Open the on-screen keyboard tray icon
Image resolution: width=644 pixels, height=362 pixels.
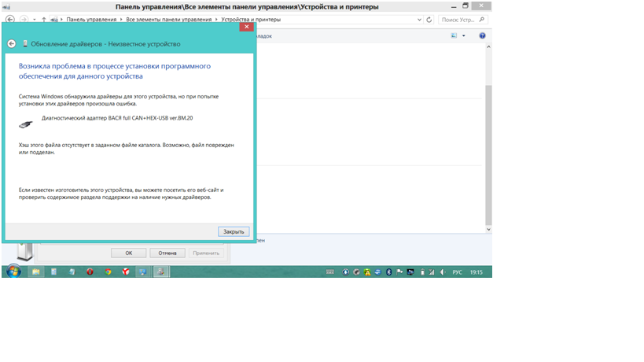tap(329, 272)
